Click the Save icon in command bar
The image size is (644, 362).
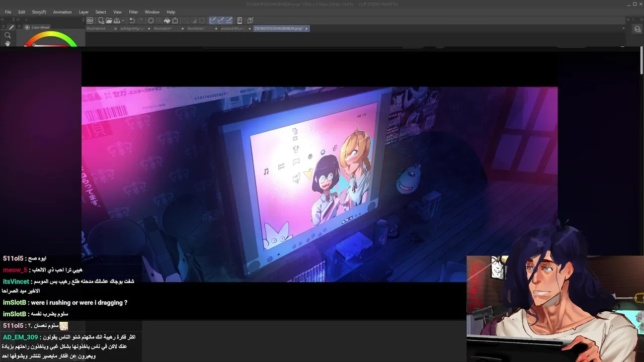pos(117,21)
